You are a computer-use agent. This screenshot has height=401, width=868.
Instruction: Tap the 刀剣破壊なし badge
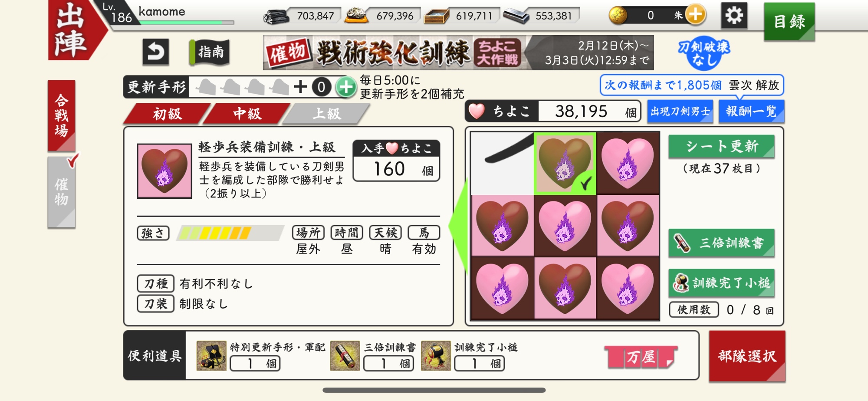click(704, 53)
